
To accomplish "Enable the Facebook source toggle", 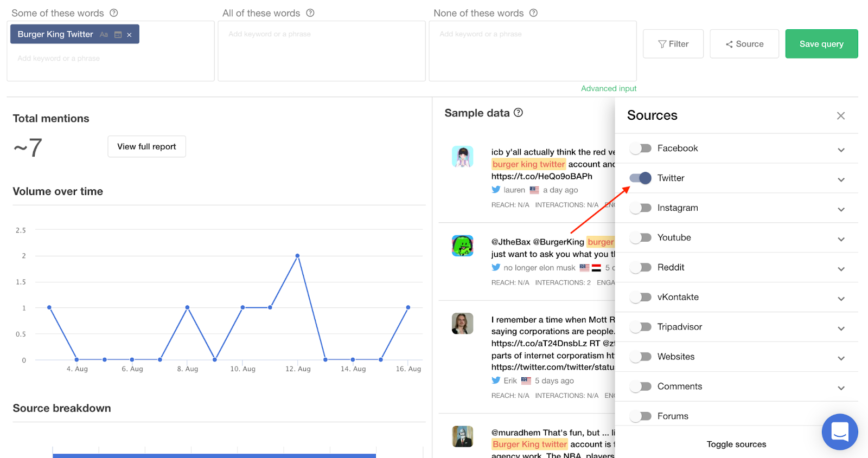I will pos(641,149).
